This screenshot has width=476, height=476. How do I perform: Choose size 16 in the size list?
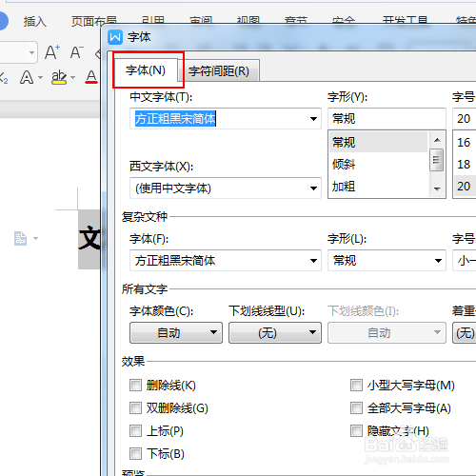(x=465, y=142)
